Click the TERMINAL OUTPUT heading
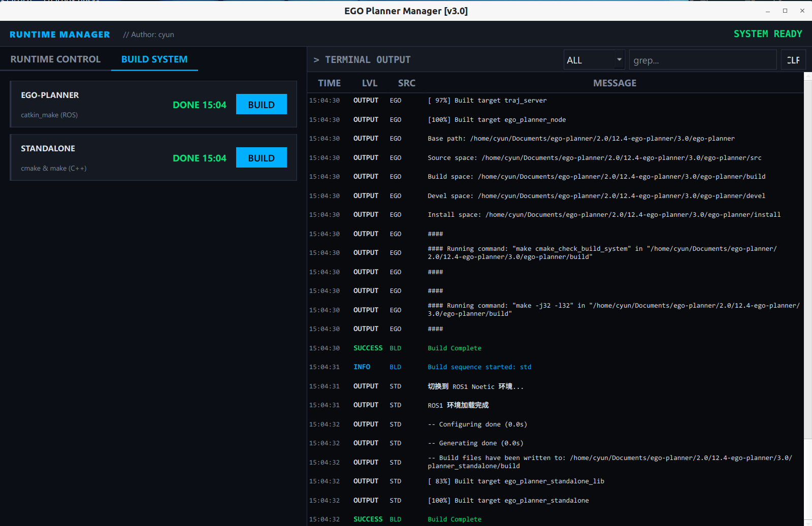812x526 pixels. tap(368, 60)
